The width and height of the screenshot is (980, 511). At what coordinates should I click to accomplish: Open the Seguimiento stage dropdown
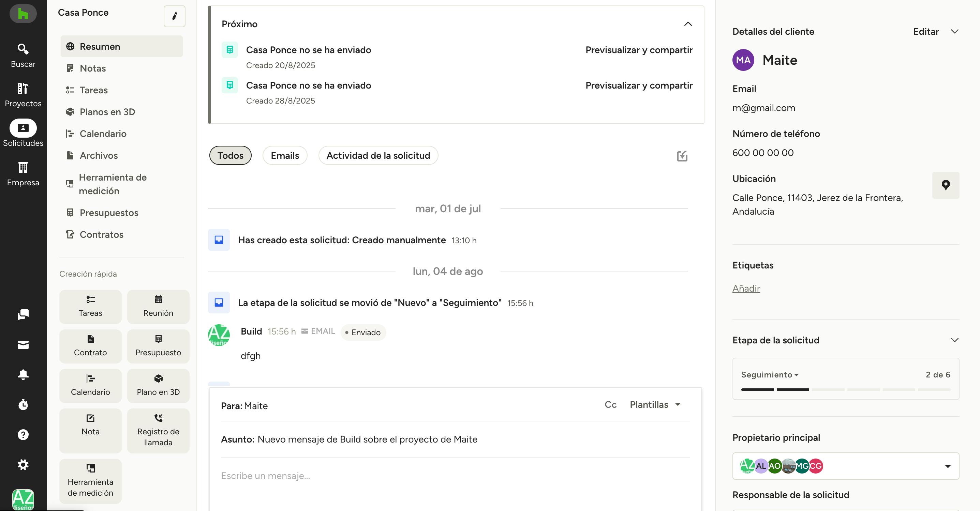click(x=770, y=375)
